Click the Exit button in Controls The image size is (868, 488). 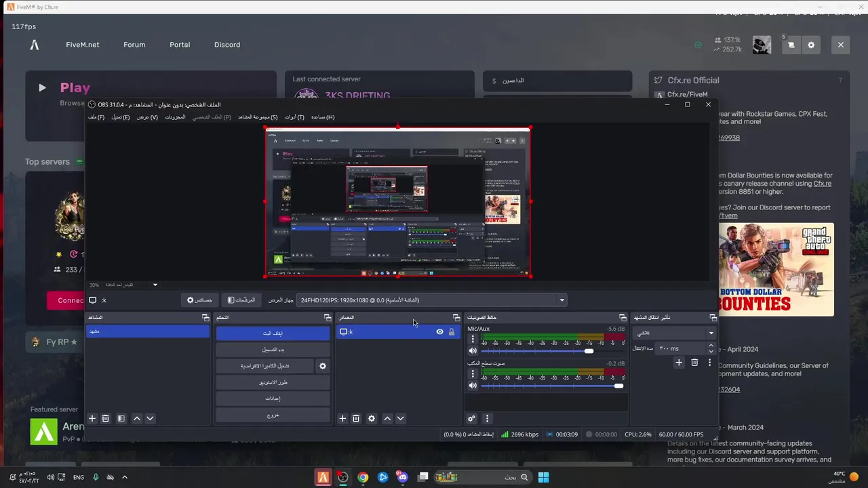[x=273, y=415]
